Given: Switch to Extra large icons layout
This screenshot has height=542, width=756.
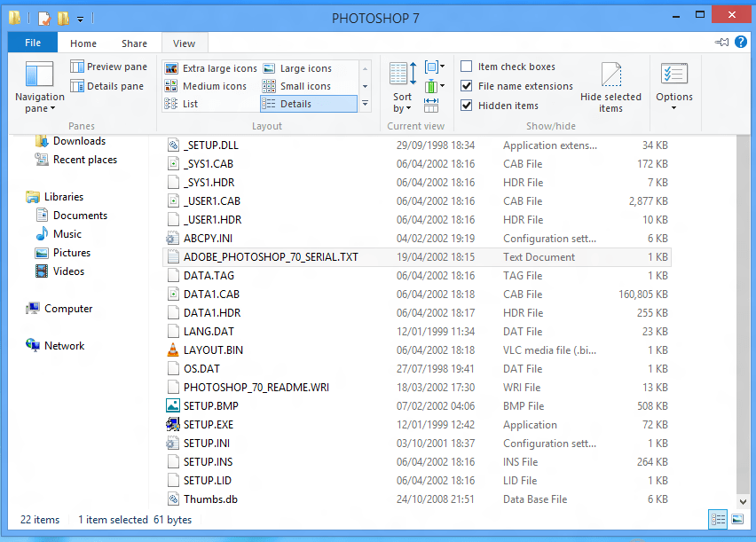Looking at the screenshot, I should (211, 68).
